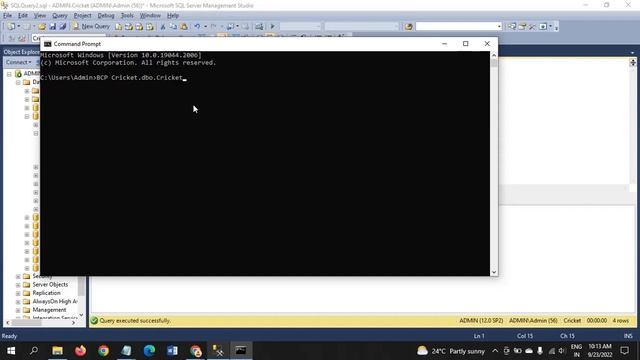Open the Windows Start menu

coord(11,351)
